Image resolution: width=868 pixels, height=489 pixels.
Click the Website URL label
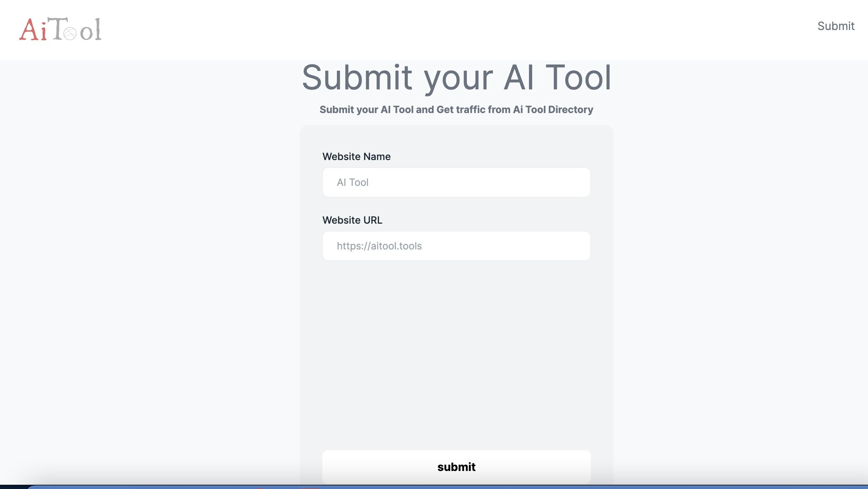352,220
